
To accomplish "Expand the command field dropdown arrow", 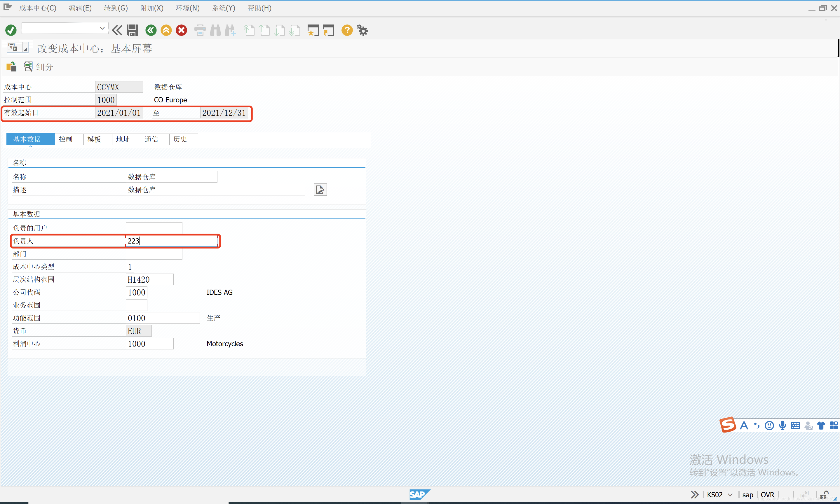I will pyautogui.click(x=102, y=28).
